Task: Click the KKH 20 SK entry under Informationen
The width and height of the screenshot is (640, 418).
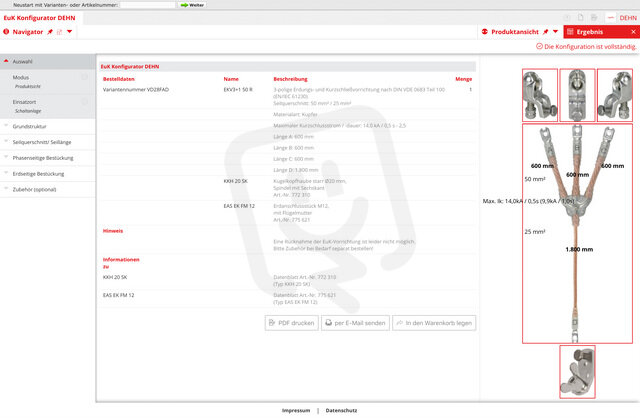Action: 115,277
